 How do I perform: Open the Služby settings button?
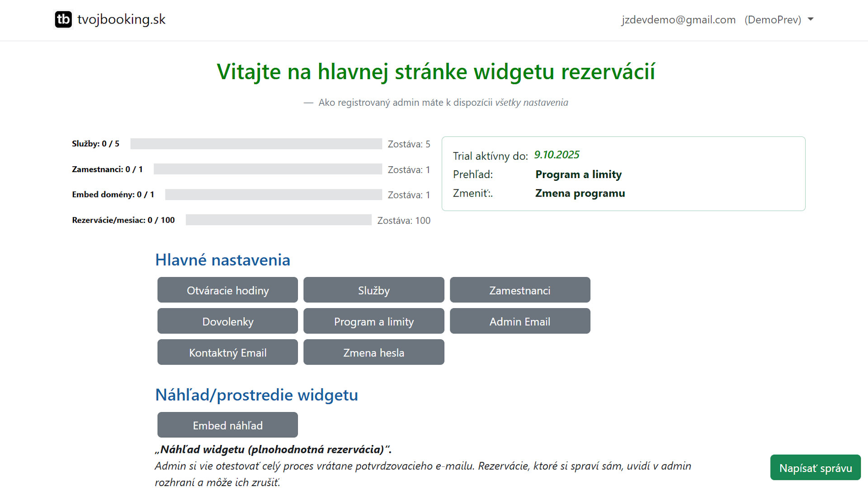(373, 290)
